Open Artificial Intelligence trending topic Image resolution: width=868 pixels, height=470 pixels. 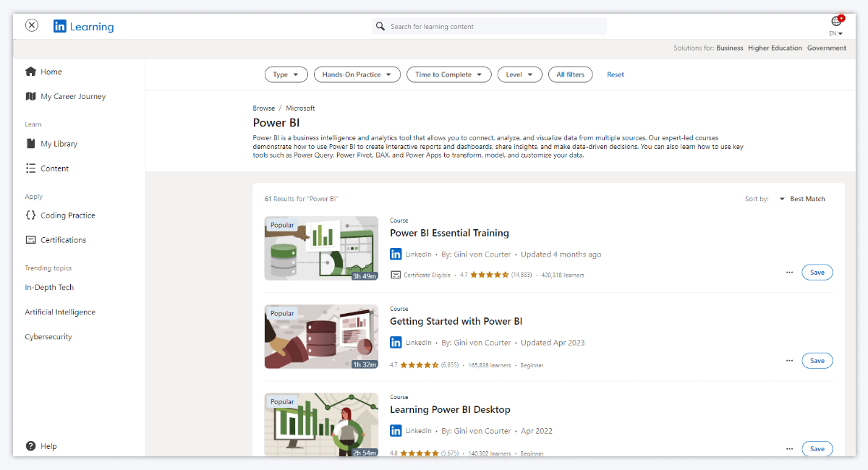[x=60, y=312]
